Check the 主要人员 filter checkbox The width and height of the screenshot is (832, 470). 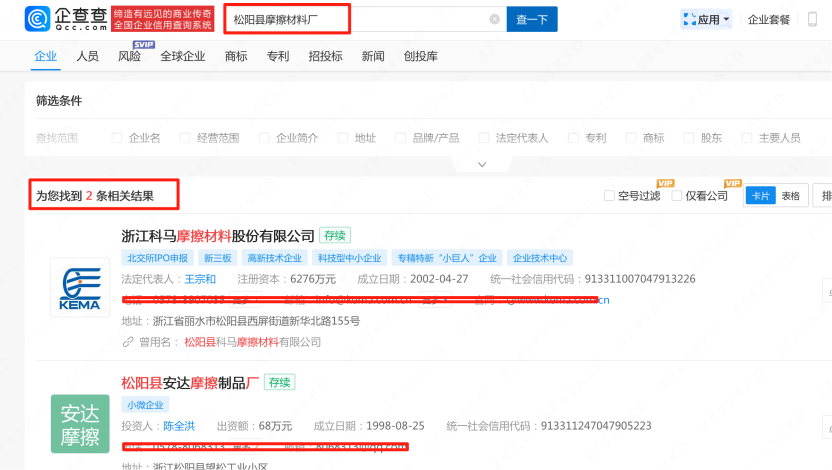[747, 138]
